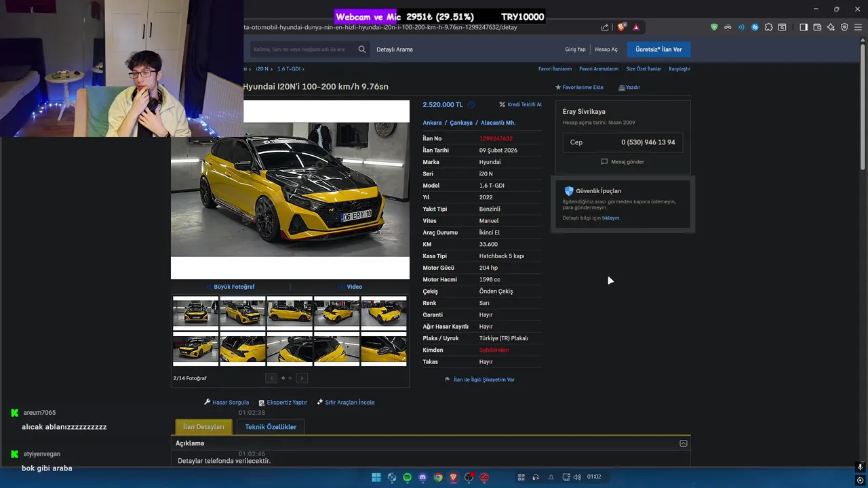Click the tıklayın link in Güvenlik İpuçları
Screen dimensions: 868x488
click(611, 218)
